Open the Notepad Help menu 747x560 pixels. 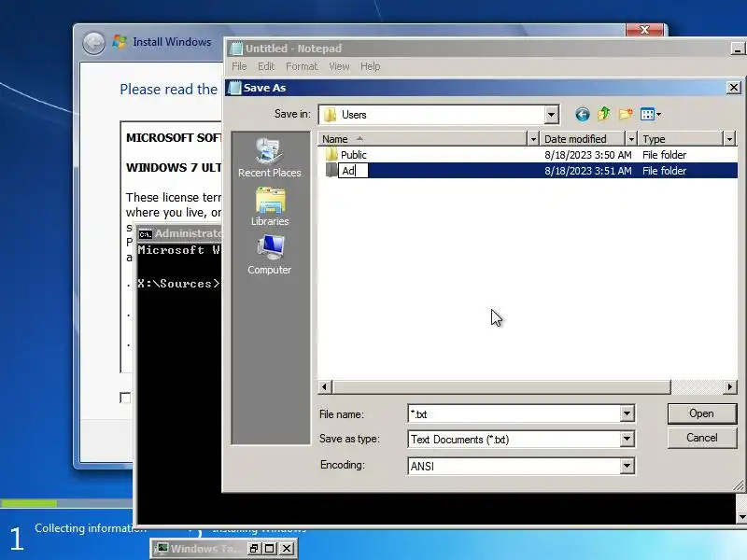[370, 66]
